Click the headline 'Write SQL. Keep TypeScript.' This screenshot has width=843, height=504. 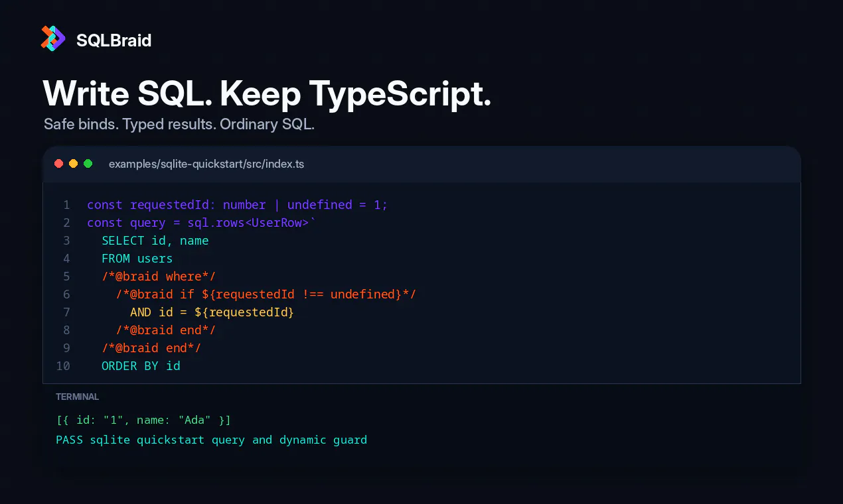(x=267, y=94)
